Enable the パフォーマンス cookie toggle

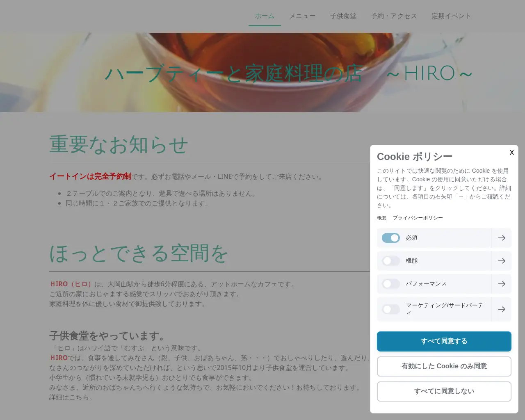390,284
